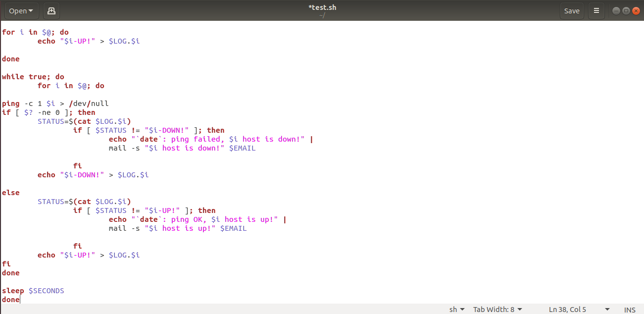The width and height of the screenshot is (644, 314).
Task: Click the *test.sh title in header bar
Action: pos(322,7)
